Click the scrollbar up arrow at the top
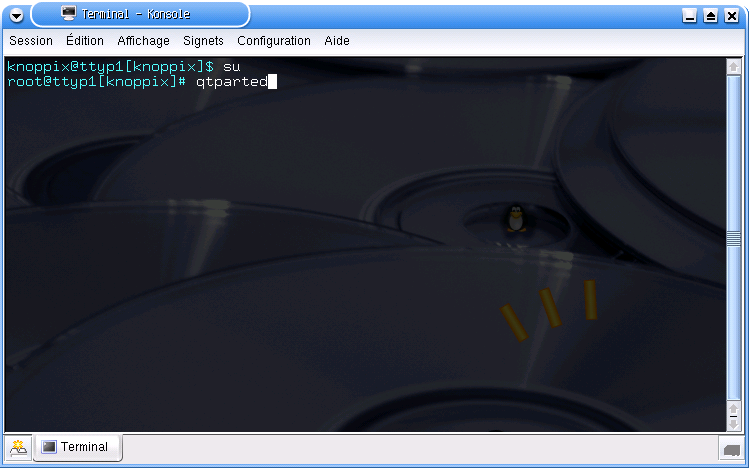 (733, 66)
